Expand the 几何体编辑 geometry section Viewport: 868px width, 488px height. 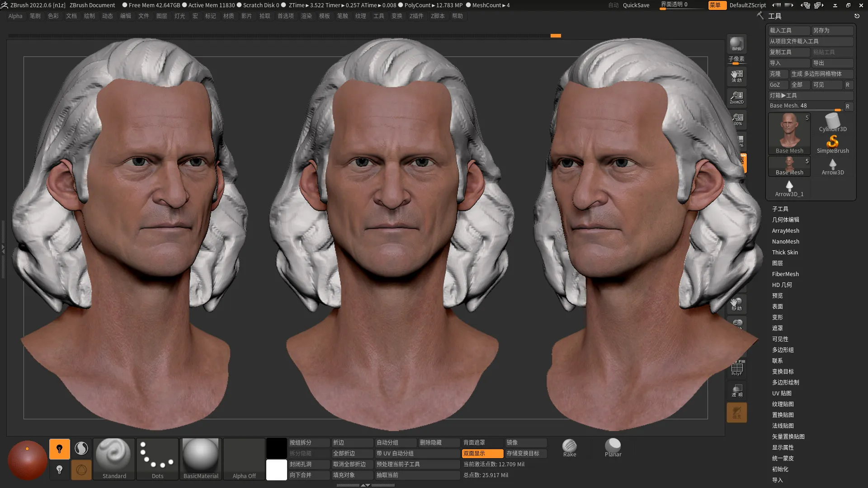(x=785, y=220)
